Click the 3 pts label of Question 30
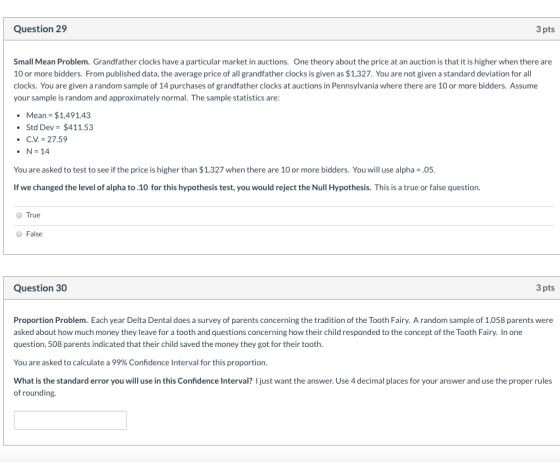The height and width of the screenshot is (462, 560). click(545, 288)
